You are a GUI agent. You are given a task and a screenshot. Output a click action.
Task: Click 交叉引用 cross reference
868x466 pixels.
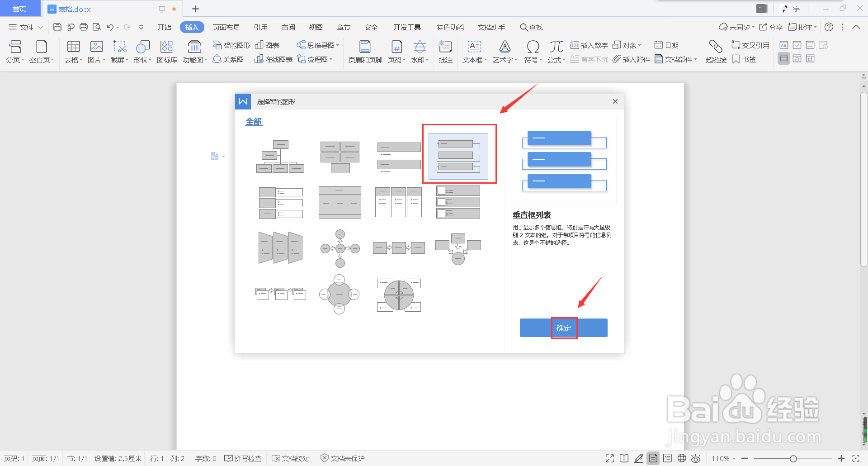pyautogui.click(x=750, y=45)
